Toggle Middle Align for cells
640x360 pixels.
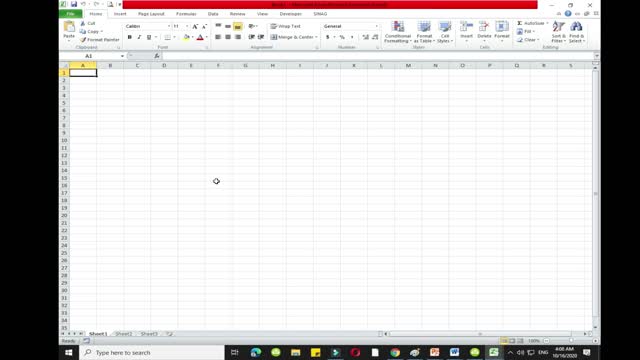click(228, 26)
